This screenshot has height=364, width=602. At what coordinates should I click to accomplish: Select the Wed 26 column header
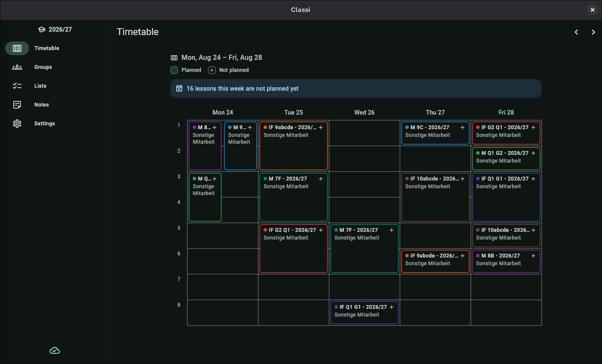tap(365, 112)
